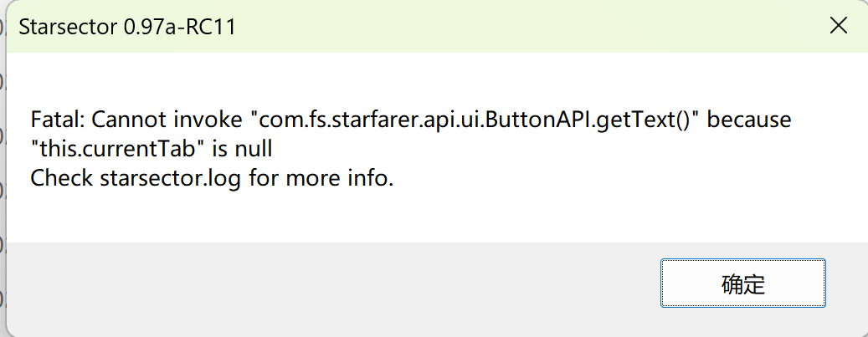
Task: Close the Starsector error dialog
Action: 838,26
